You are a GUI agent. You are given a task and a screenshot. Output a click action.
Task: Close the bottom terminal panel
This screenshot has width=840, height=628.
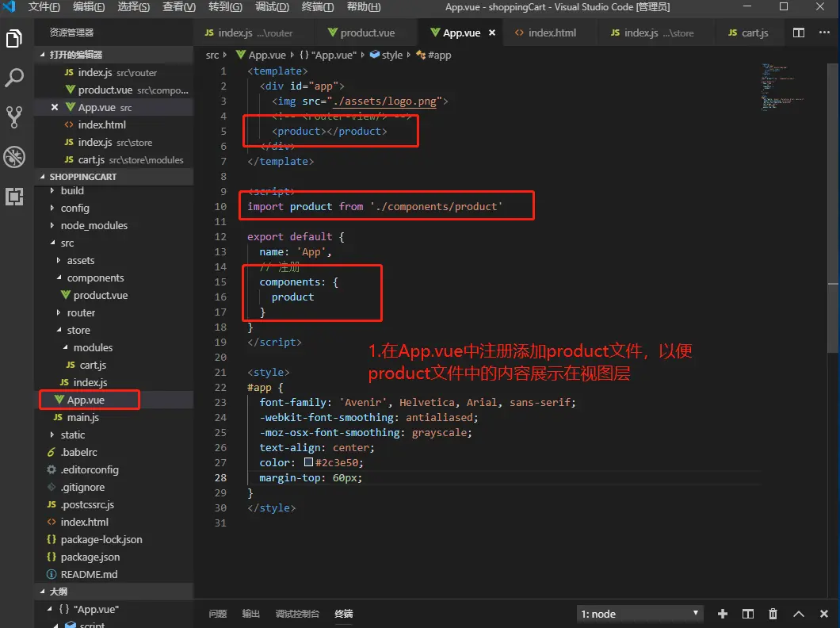(824, 614)
